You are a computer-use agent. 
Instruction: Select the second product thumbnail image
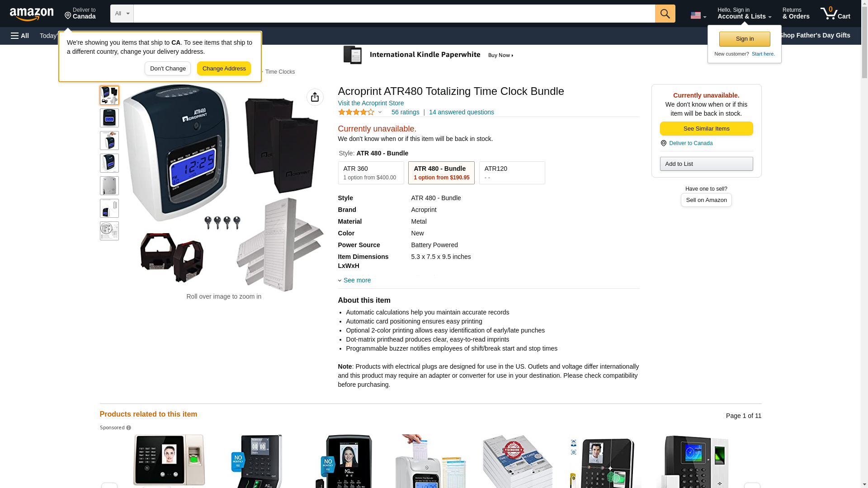tap(109, 118)
